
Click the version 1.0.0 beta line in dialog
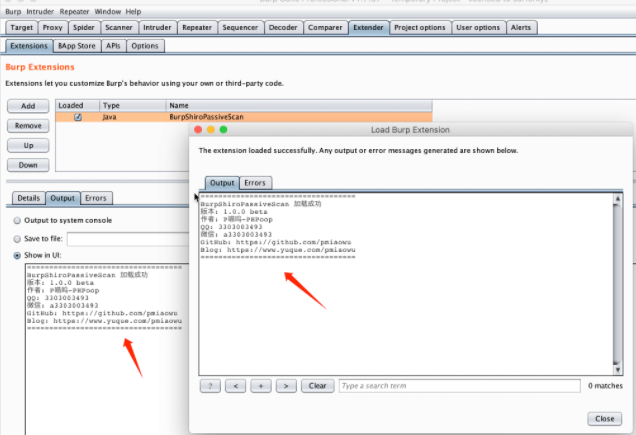pyautogui.click(x=234, y=212)
